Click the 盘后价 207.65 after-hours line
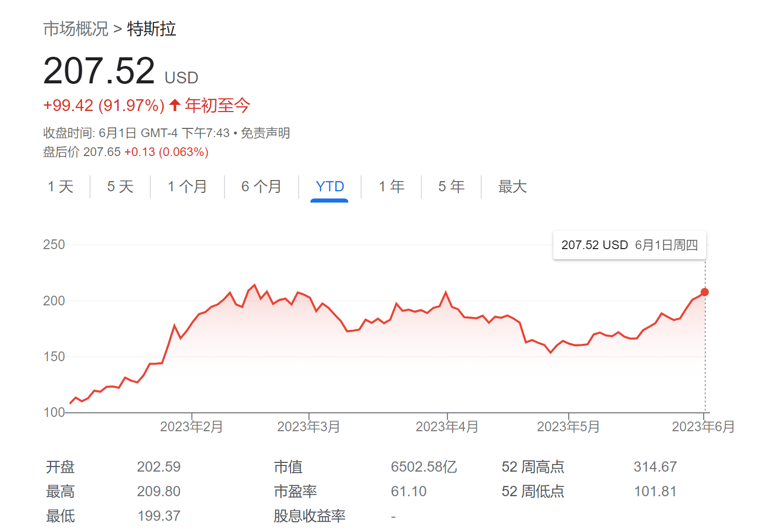Screen dimensions: 762x532 click(126, 152)
